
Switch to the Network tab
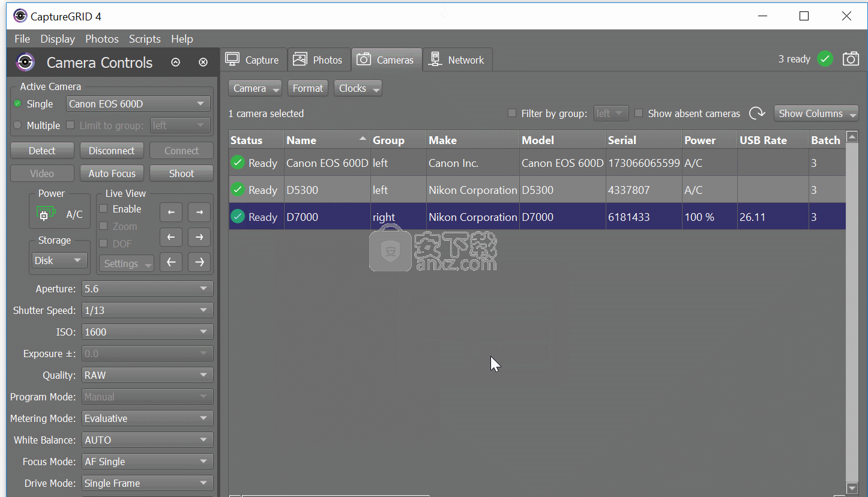[457, 59]
